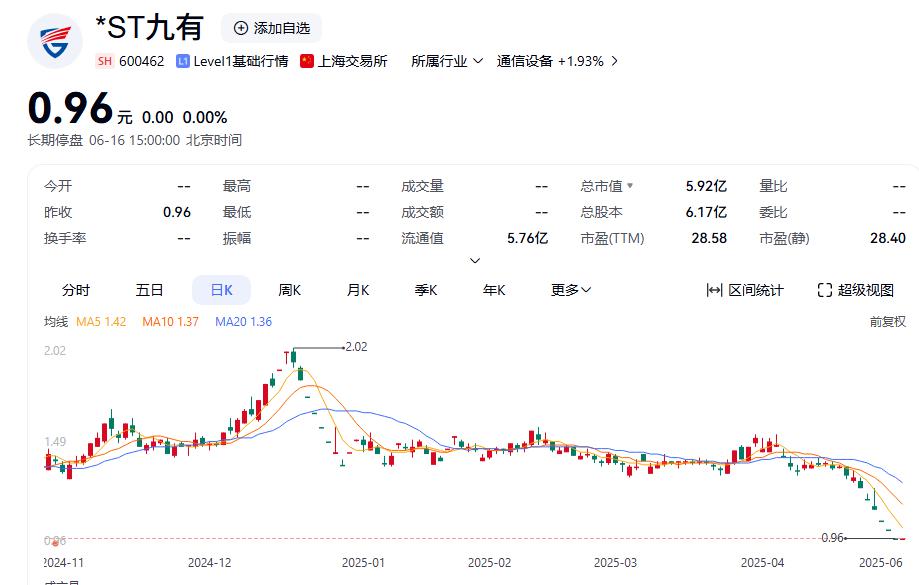Click the 最低 label
Image resolution: width=919 pixels, height=585 pixels.
point(237,212)
